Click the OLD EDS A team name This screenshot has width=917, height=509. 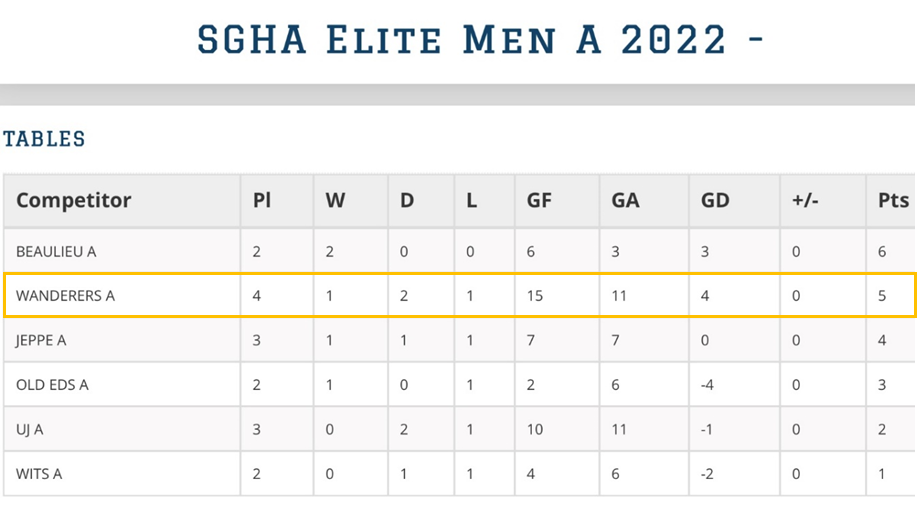(52, 385)
